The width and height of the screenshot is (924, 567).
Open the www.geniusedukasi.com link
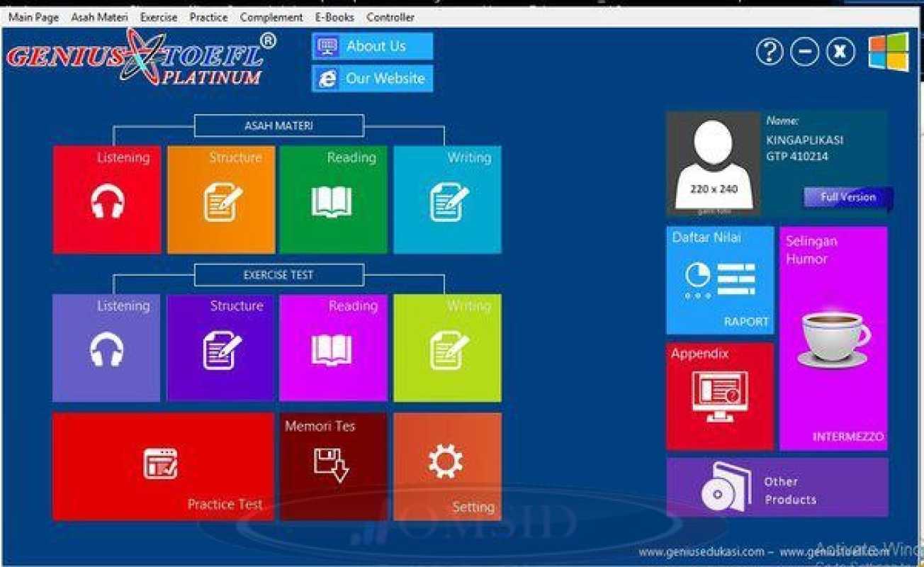702,551
